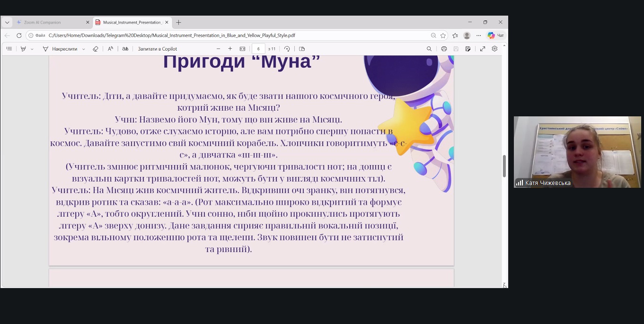Rotate the PDF page
This screenshot has width=644, height=324.
pyautogui.click(x=287, y=49)
